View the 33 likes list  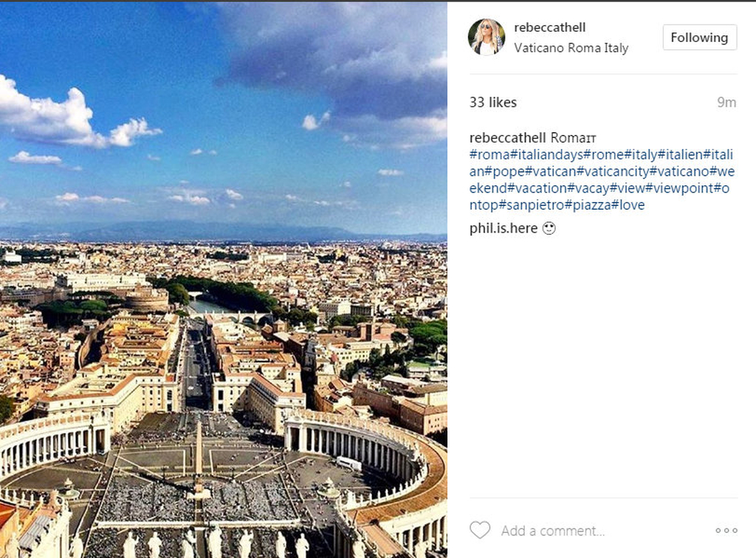(x=492, y=102)
